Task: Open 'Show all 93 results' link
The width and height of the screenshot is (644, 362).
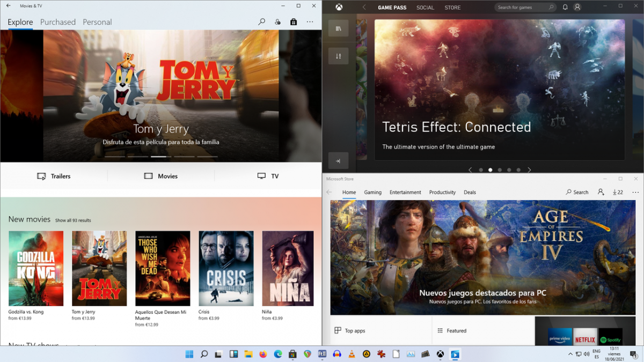Action: click(x=73, y=220)
